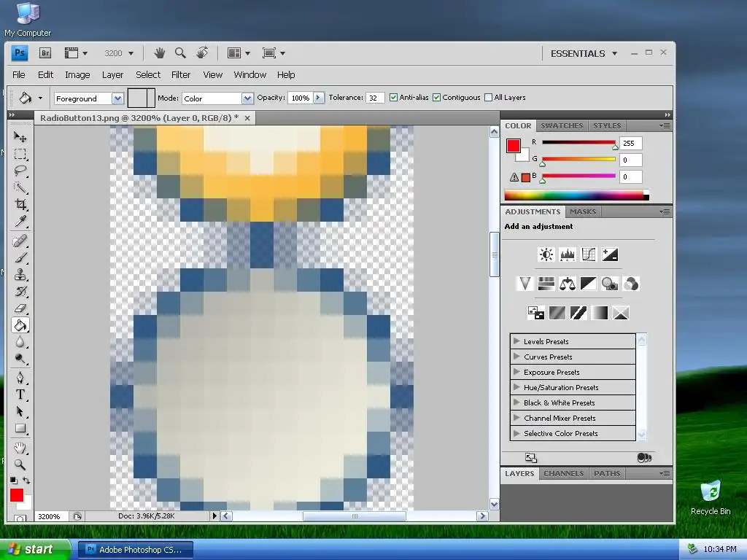The height and width of the screenshot is (560, 747).
Task: Add a Curves adjustment
Action: [x=589, y=254]
